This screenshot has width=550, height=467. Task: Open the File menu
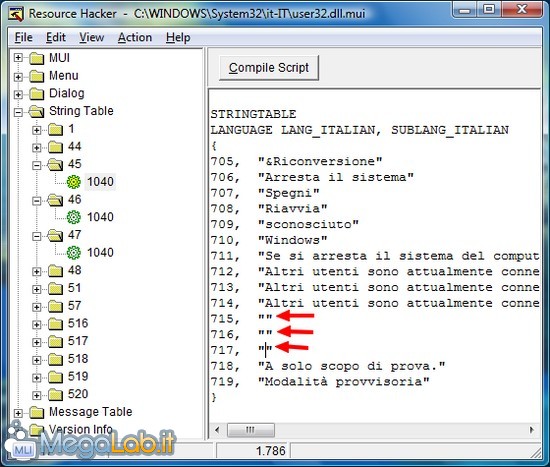pos(24,37)
